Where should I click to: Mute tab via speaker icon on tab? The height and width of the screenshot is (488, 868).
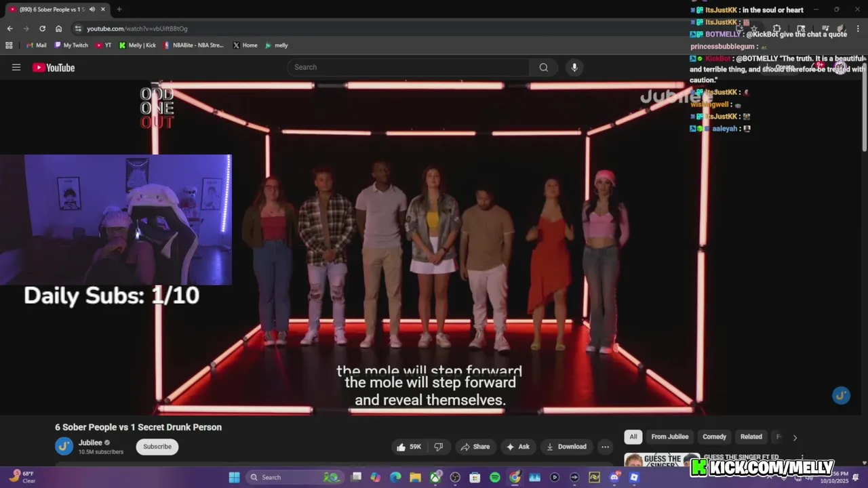[x=91, y=9]
